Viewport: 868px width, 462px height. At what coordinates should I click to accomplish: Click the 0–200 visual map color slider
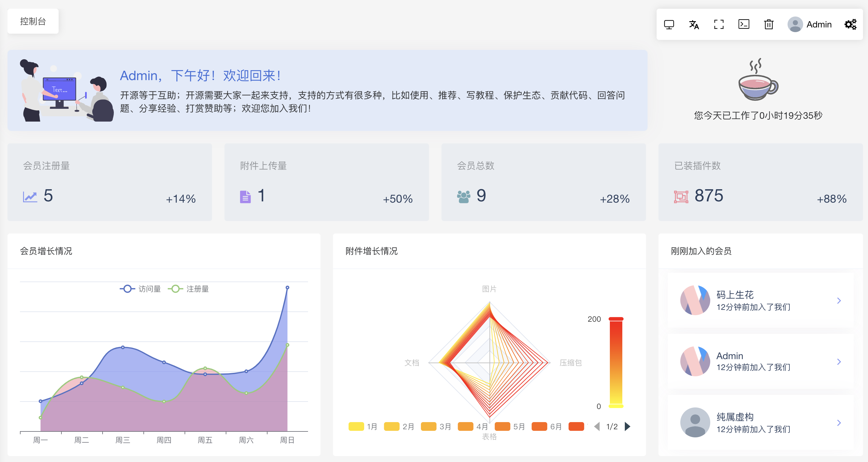(616, 363)
